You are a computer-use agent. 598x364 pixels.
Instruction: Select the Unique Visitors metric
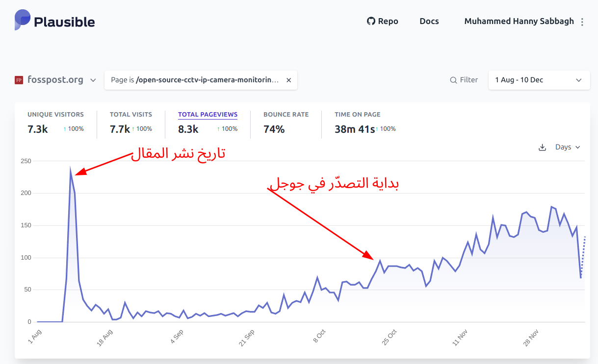coord(55,115)
